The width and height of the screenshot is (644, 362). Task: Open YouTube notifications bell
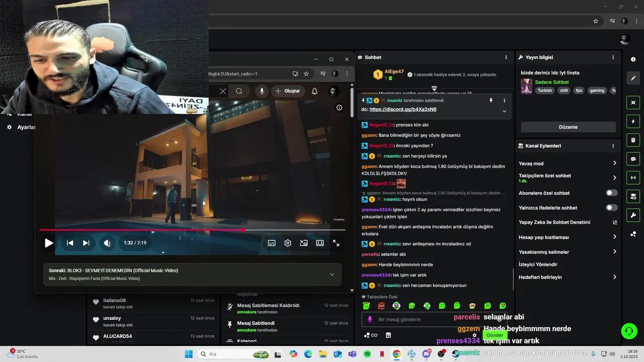click(314, 91)
